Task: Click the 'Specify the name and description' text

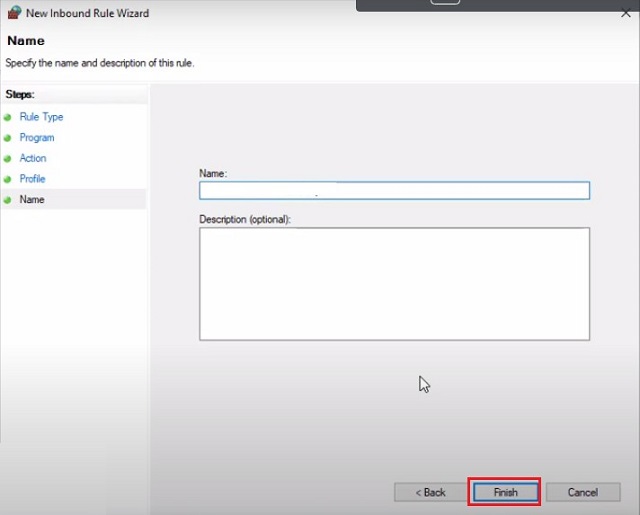Action: tap(100, 63)
